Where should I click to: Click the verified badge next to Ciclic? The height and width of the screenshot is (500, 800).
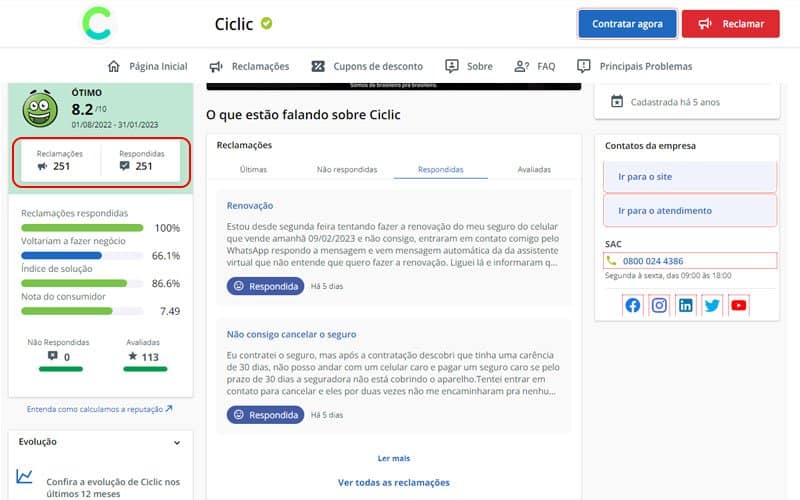point(266,23)
